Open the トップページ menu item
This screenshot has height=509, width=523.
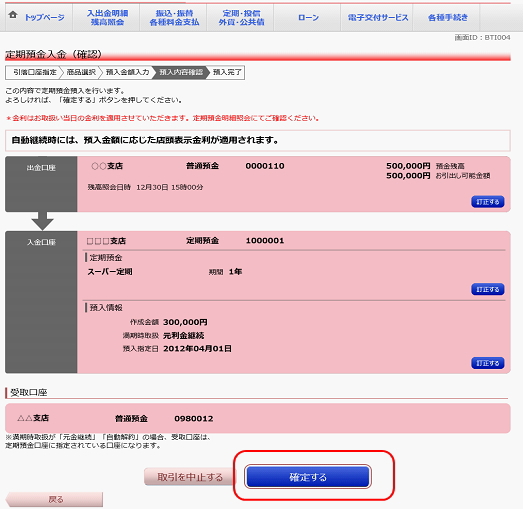coord(44,17)
